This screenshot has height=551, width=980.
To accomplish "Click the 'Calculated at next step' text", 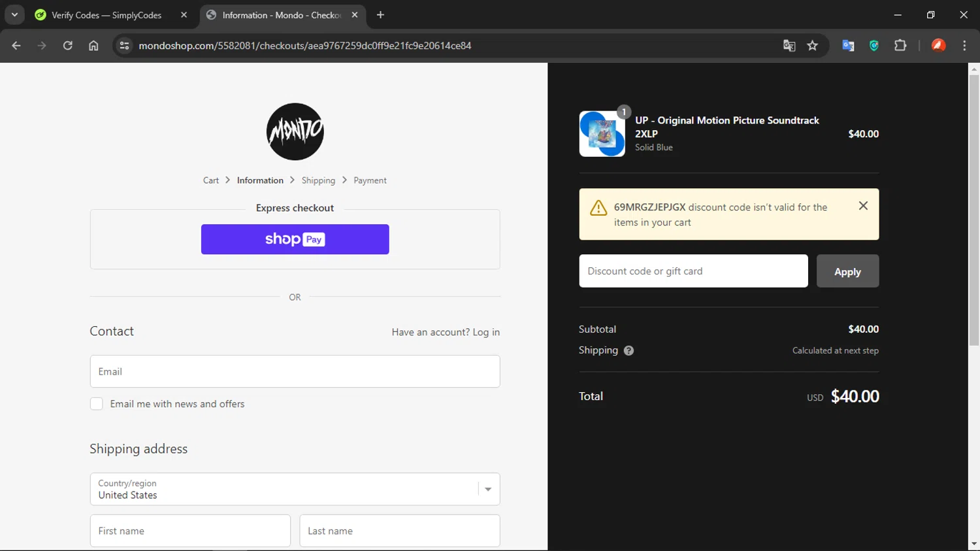I will click(836, 350).
